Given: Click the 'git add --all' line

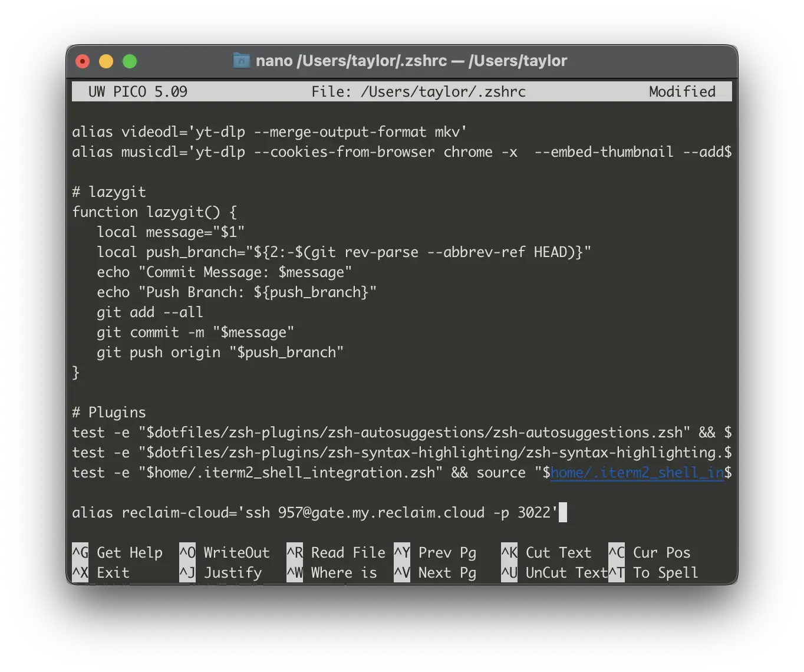Looking at the screenshot, I should [150, 312].
